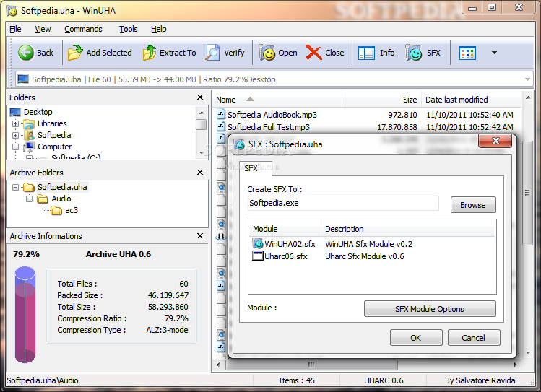Select Libraries folder in tree
Viewport: 541px width, 392px height.
(x=52, y=123)
